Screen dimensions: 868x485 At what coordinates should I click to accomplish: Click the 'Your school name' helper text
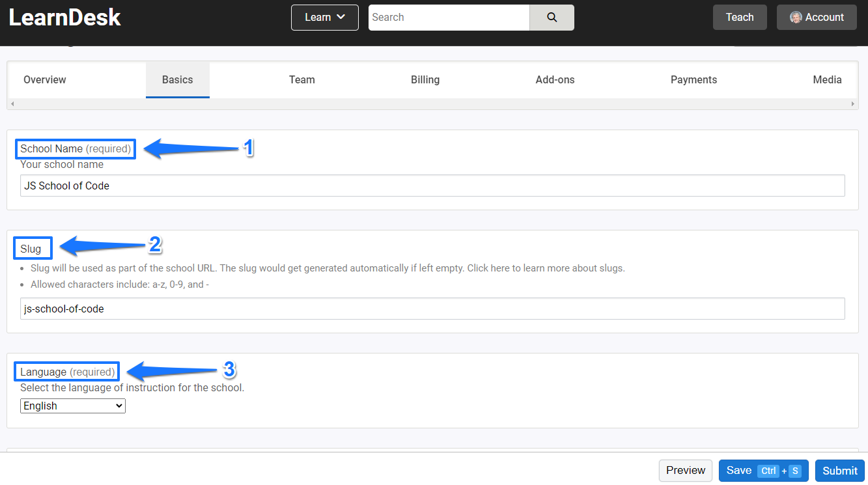pyautogui.click(x=62, y=165)
